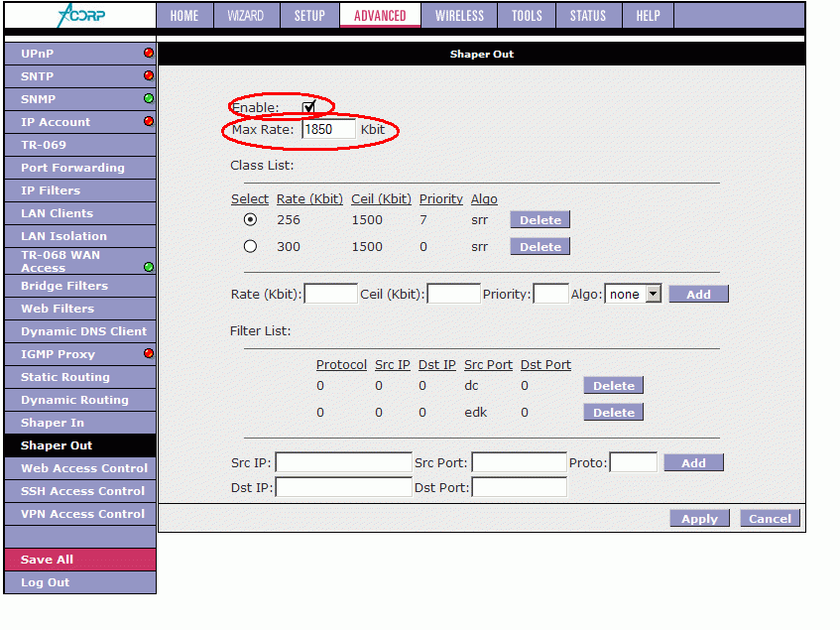Focus the Rate (Kbit) input field
840x630 pixels.
[330, 294]
